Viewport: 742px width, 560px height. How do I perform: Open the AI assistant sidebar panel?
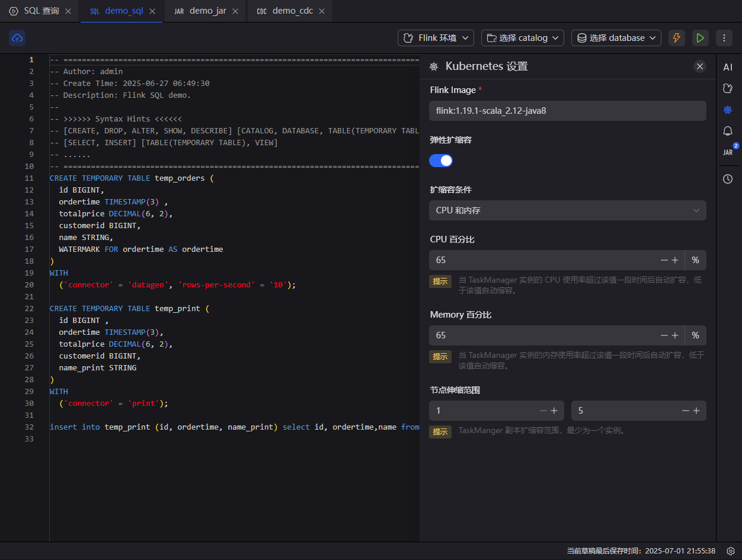(728, 67)
